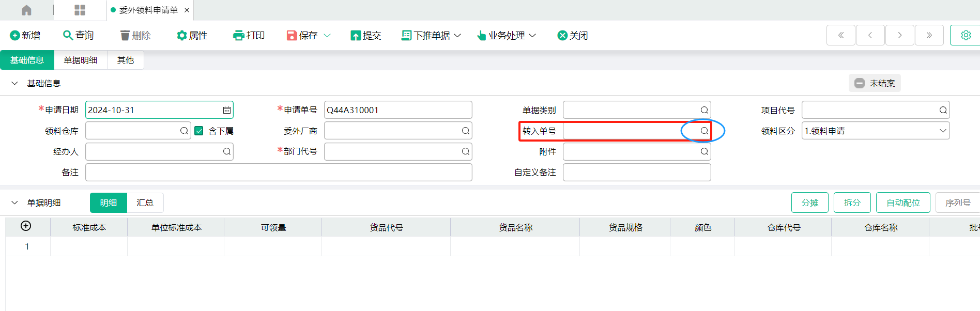Click the 备注 input field
980x311 pixels.
tap(279, 173)
